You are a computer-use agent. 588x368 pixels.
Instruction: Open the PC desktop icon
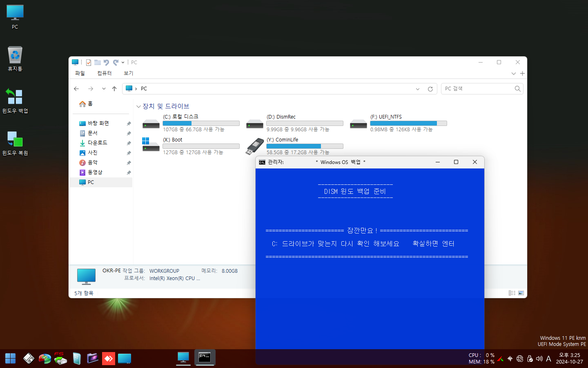pos(15,17)
